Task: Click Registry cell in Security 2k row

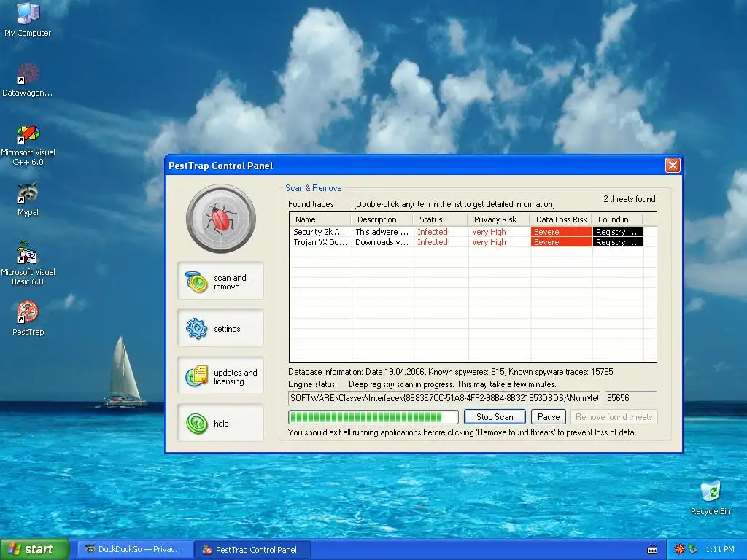Action: click(x=618, y=232)
